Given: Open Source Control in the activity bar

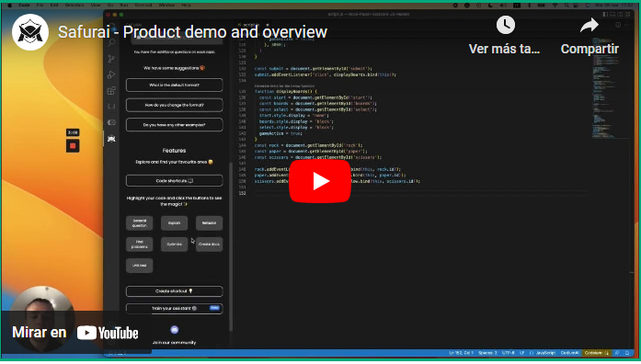Looking at the screenshot, I should pos(111,59).
